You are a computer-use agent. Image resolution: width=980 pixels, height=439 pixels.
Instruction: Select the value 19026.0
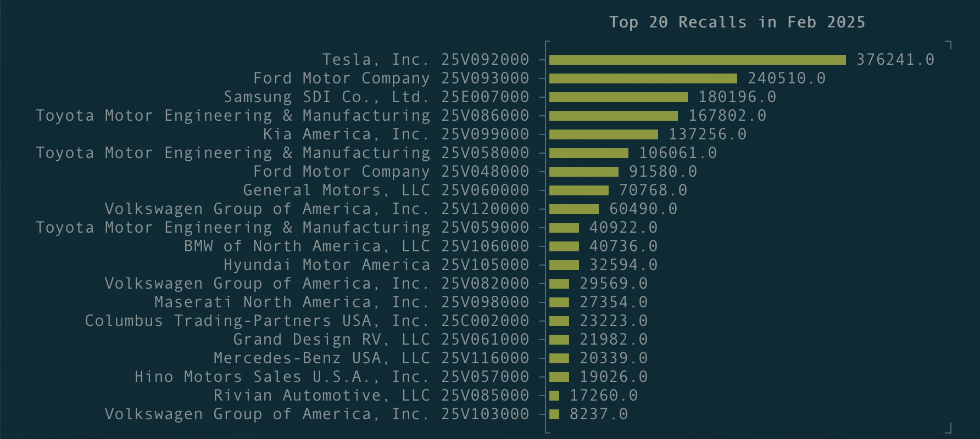pos(614,376)
